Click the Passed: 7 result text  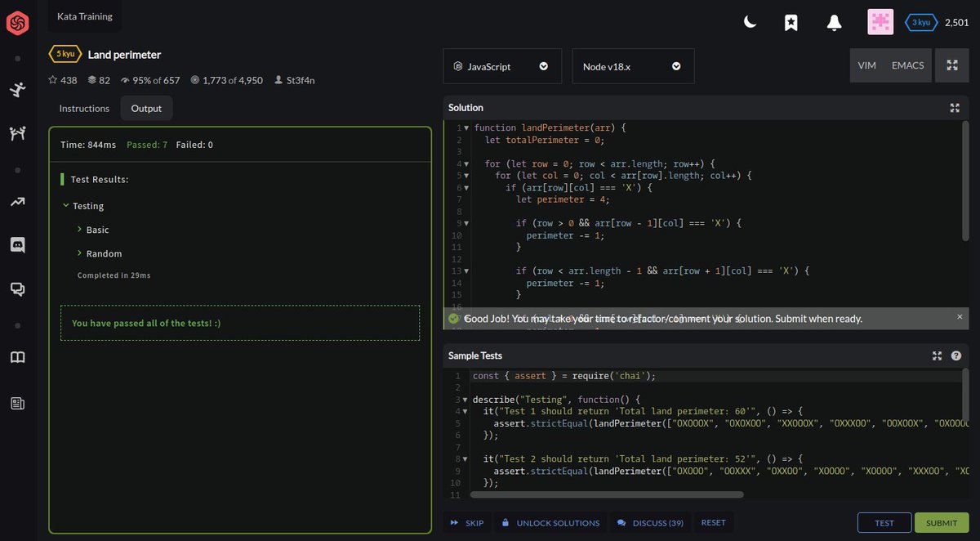(x=147, y=145)
